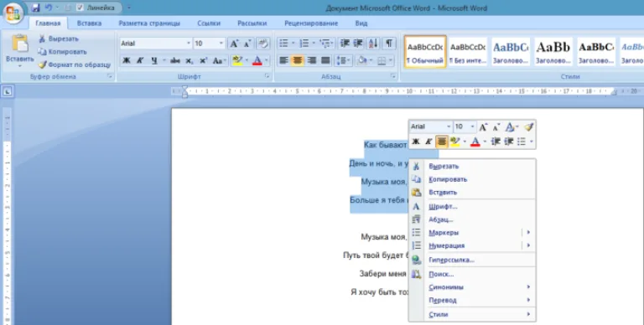644x325 pixels.
Task: Decrease font size in the ribbon
Action: point(247,44)
